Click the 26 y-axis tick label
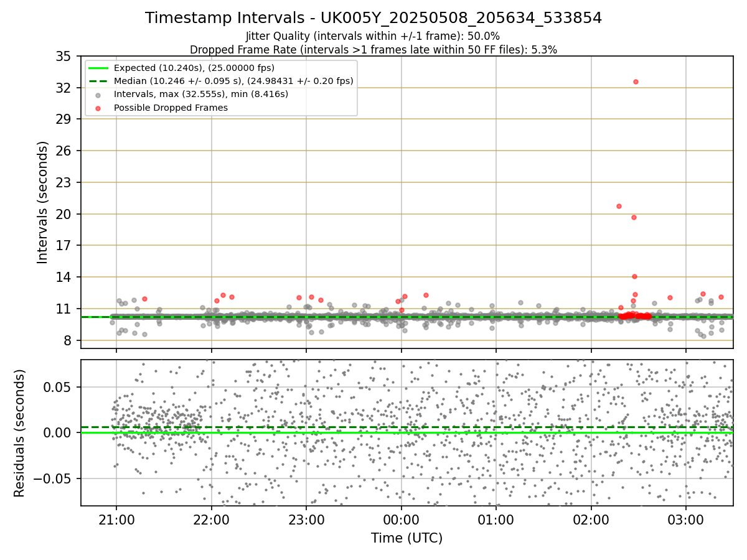The height and width of the screenshot is (560, 747). pos(64,151)
